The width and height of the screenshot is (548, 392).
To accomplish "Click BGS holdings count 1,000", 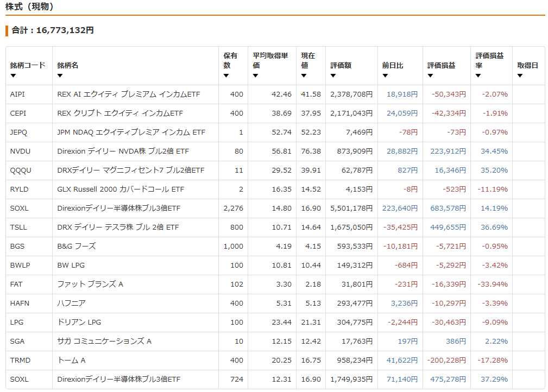I will [x=234, y=246].
